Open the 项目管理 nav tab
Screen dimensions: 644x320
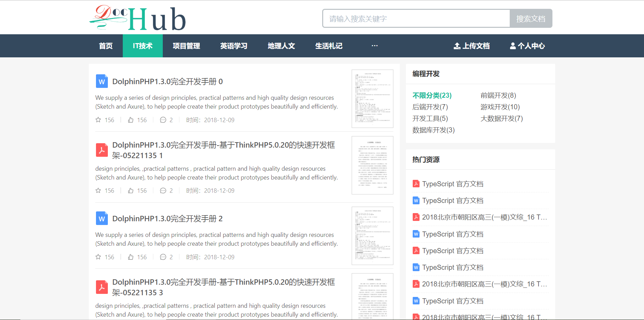[187, 46]
